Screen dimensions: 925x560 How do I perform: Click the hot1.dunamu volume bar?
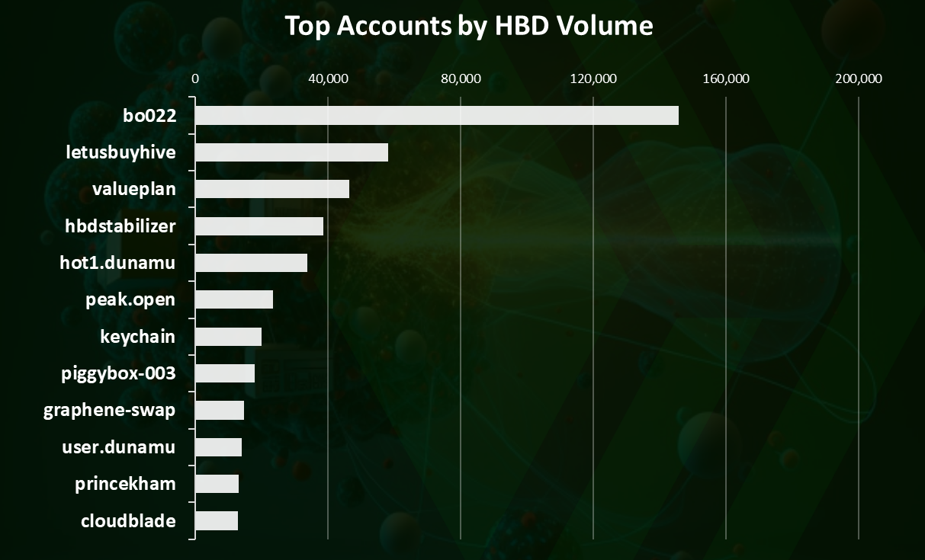(252, 263)
